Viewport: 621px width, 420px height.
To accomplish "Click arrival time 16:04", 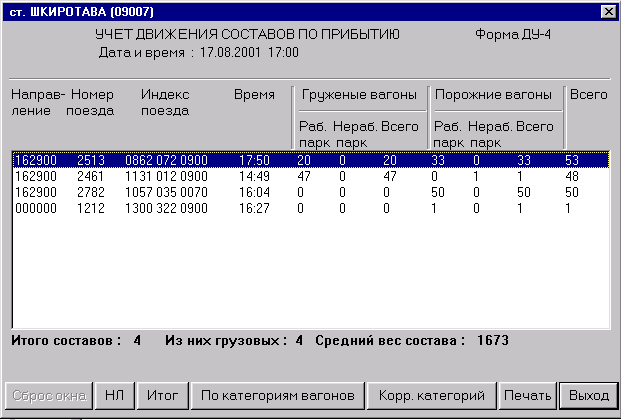I will (254, 192).
